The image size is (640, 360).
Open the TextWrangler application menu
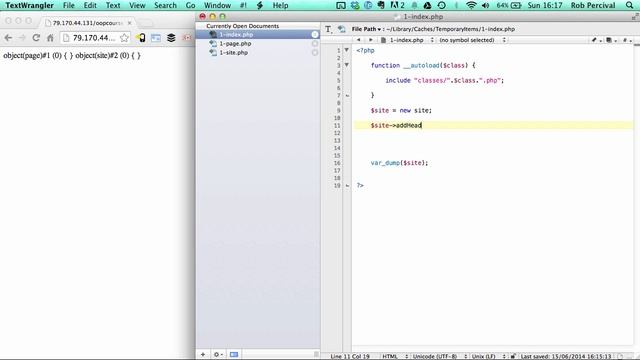(x=29, y=5)
